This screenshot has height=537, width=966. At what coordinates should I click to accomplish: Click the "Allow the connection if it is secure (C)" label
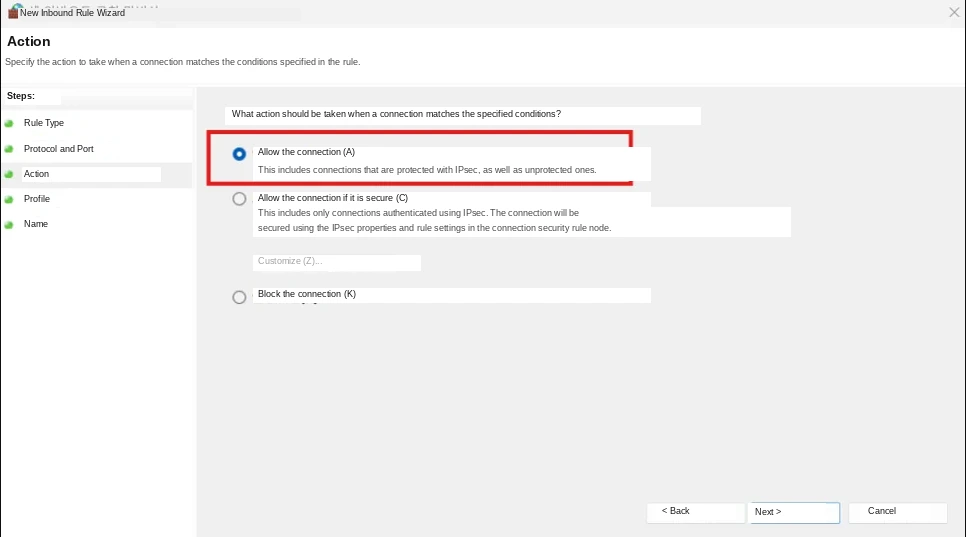[333, 198]
